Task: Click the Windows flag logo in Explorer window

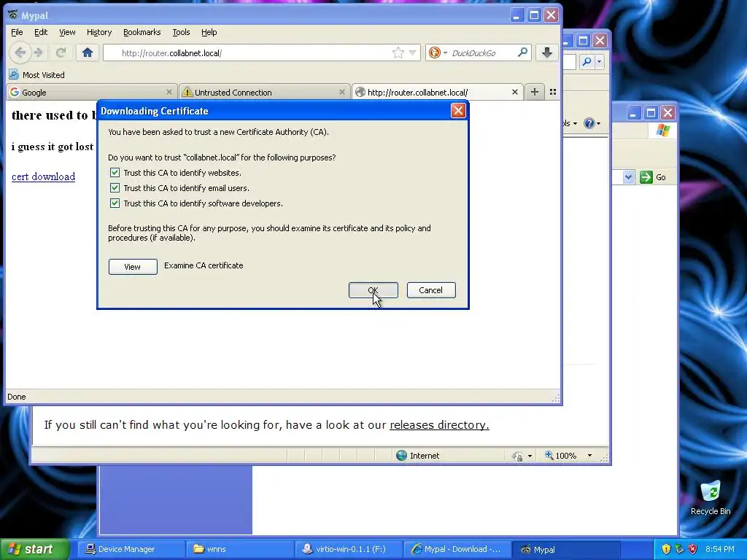Action: (662, 130)
